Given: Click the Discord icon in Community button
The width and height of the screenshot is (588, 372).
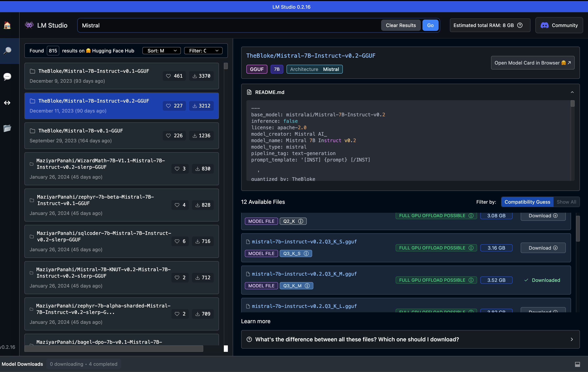Looking at the screenshot, I should [x=544, y=25].
